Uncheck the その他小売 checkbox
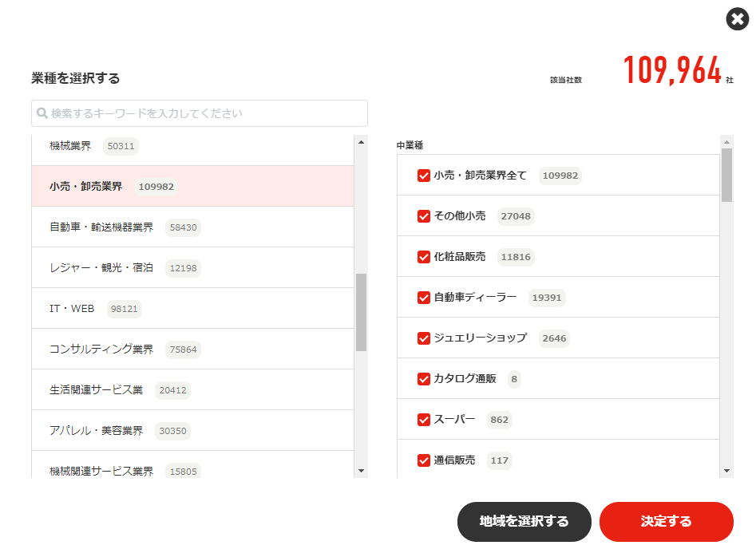Image resolution: width=756 pixels, height=549 pixels. click(x=424, y=216)
